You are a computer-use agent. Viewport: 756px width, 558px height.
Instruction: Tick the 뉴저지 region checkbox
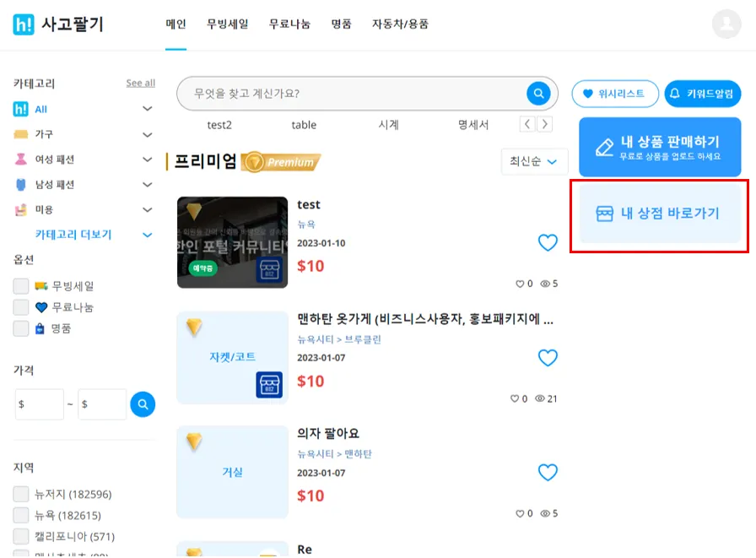pos(21,494)
